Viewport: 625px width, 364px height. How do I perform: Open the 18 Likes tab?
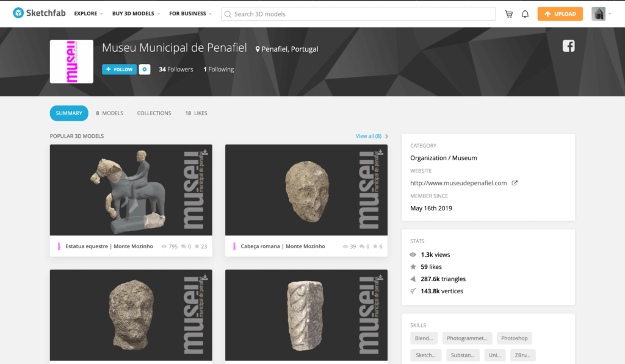[x=196, y=113]
